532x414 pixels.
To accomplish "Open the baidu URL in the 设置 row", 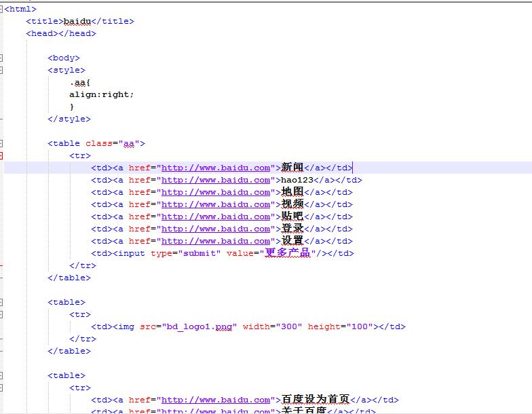I will coord(216,242).
